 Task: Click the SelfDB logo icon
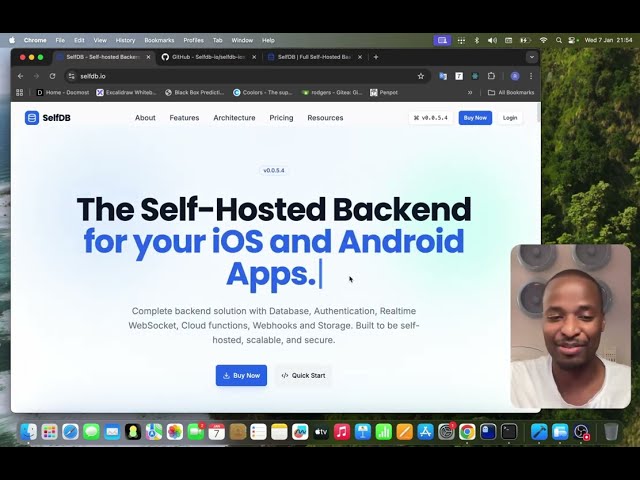click(x=31, y=118)
